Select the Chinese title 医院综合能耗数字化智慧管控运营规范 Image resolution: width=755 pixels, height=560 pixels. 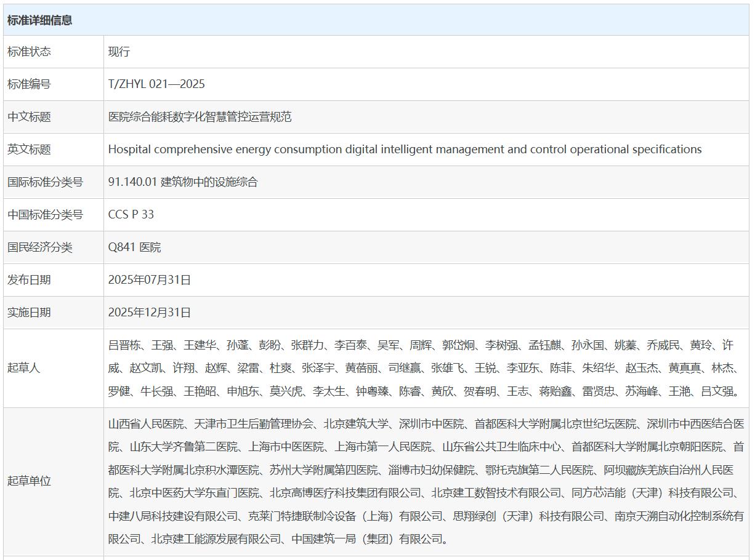coord(200,117)
